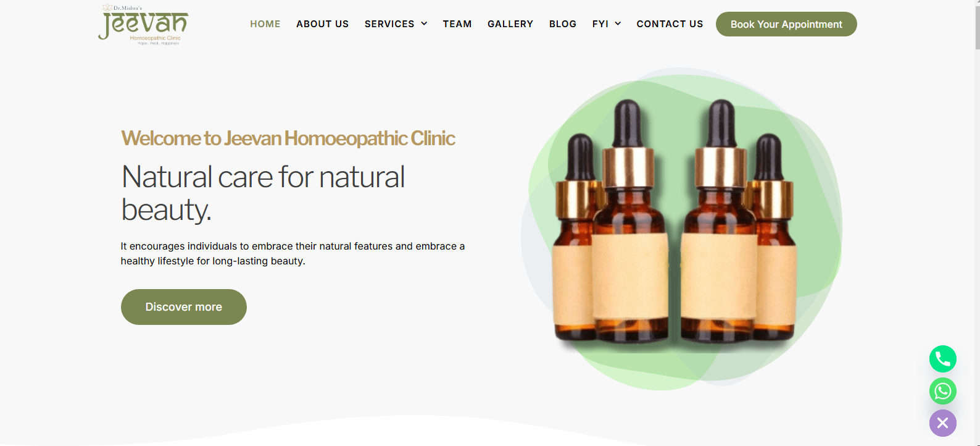The image size is (980, 446).
Task: Click the Welcome to Jeevan Homoeopathic Clinic heading
Action: 288,138
